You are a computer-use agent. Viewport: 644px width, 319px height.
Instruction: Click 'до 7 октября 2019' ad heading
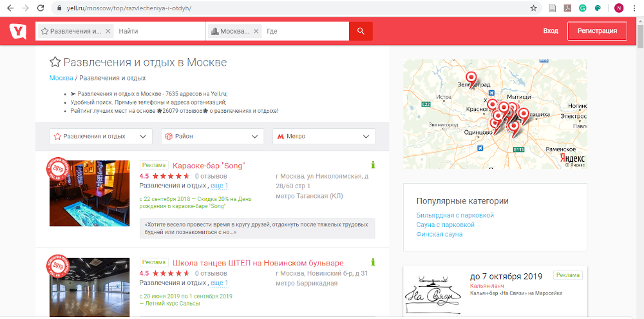pos(506,276)
